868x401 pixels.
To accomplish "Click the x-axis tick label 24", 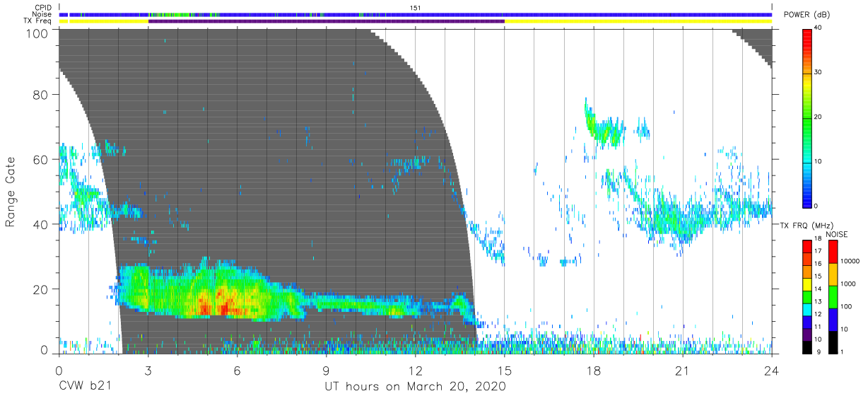I will tap(771, 371).
